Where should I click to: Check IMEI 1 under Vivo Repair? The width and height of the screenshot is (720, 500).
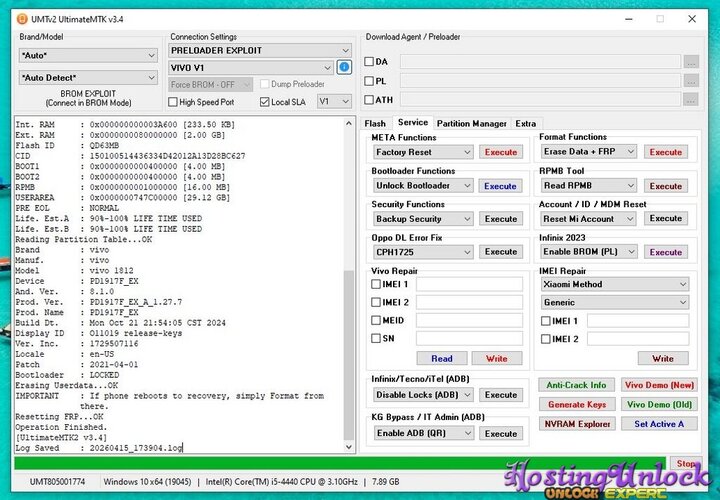(x=376, y=284)
